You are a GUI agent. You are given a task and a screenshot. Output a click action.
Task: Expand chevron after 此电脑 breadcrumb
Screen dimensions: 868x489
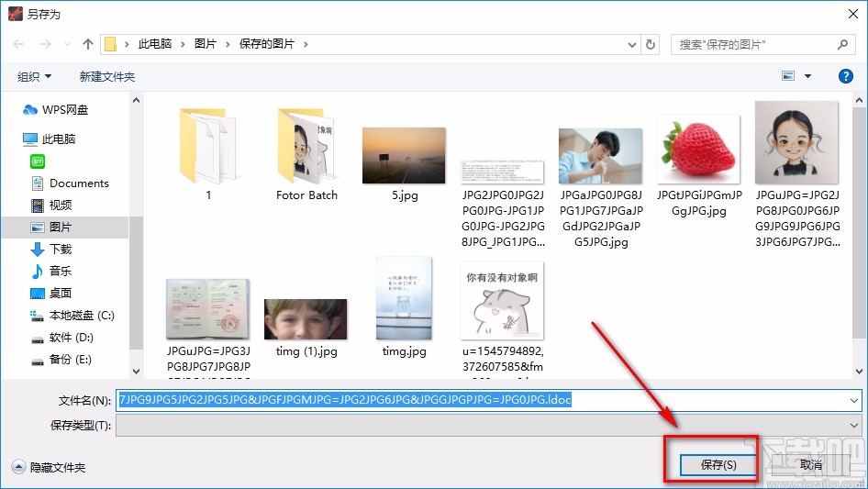(183, 44)
